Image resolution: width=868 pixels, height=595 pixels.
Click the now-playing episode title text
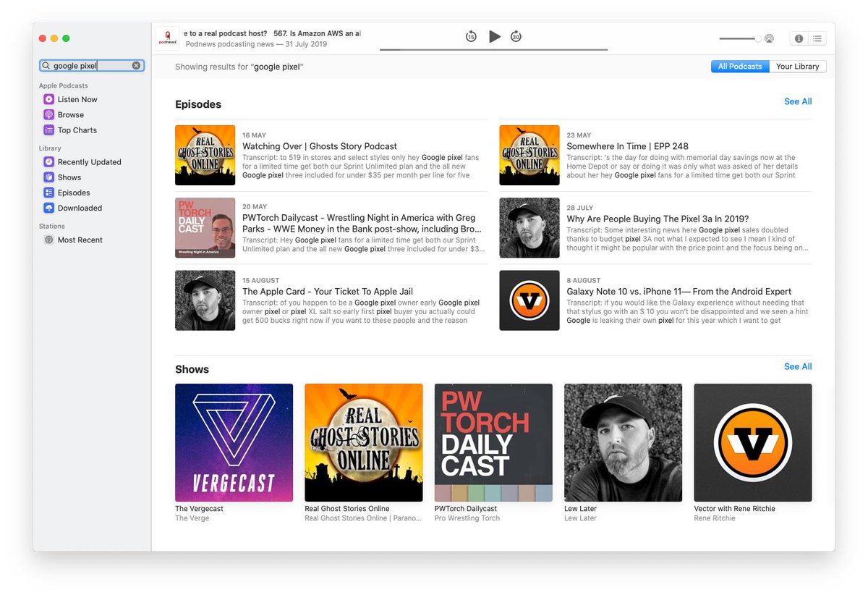[x=273, y=33]
